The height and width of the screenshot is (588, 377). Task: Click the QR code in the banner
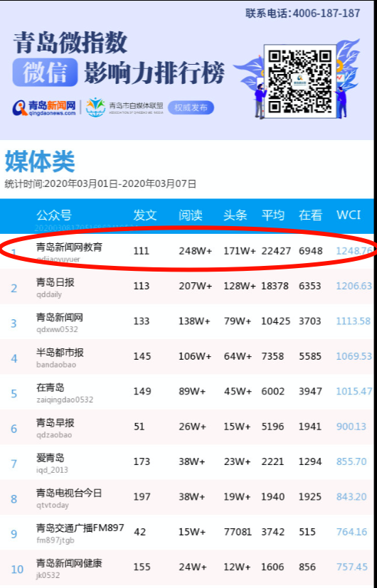point(300,81)
